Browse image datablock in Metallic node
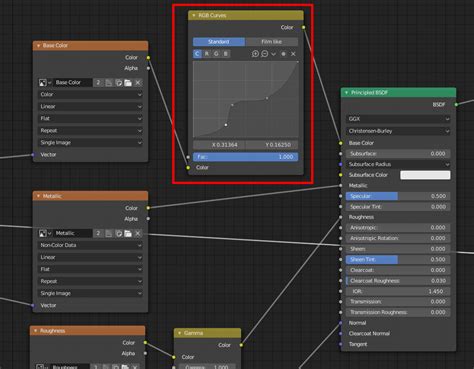 coord(44,233)
